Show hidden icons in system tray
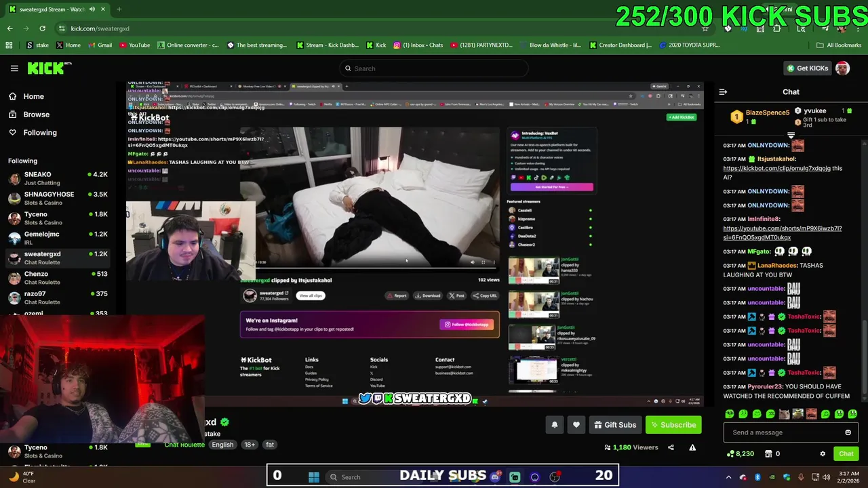The image size is (868, 488). tap(728, 477)
